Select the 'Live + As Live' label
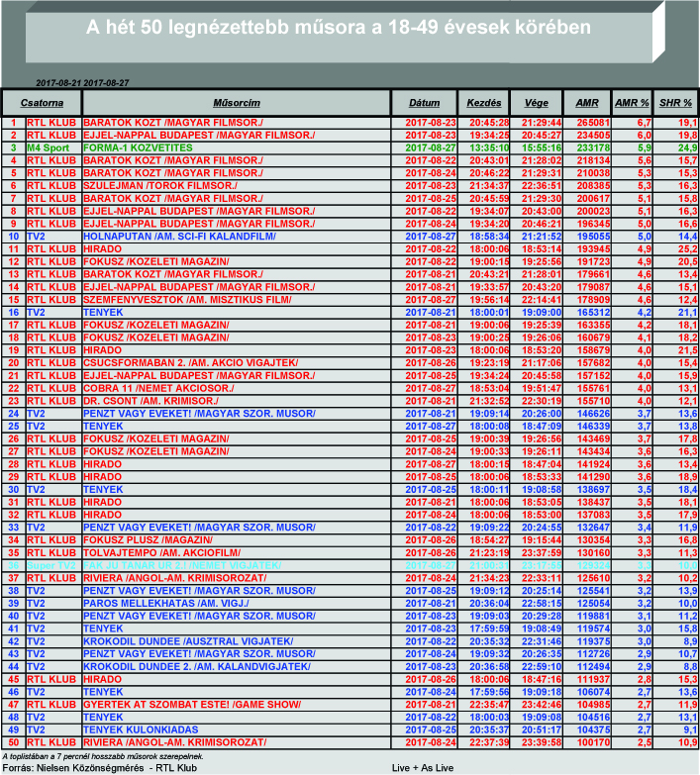The height and width of the screenshot is (775, 700). (x=423, y=768)
